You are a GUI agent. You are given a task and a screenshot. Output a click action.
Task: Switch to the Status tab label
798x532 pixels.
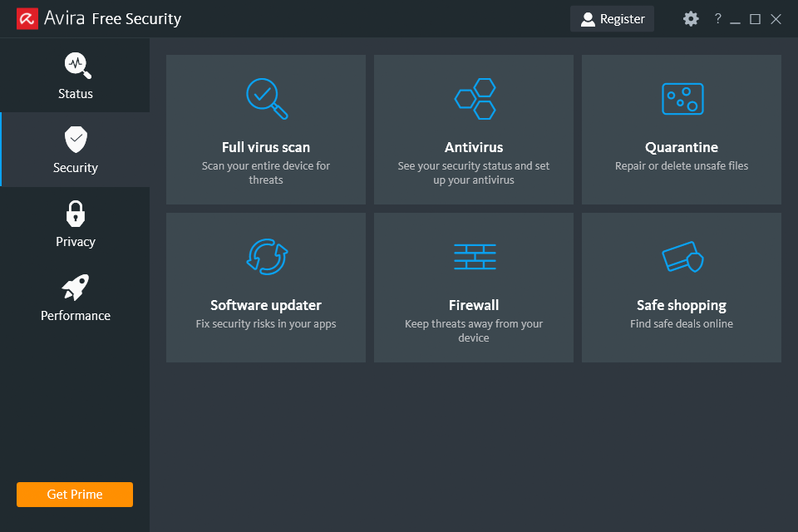(76, 94)
